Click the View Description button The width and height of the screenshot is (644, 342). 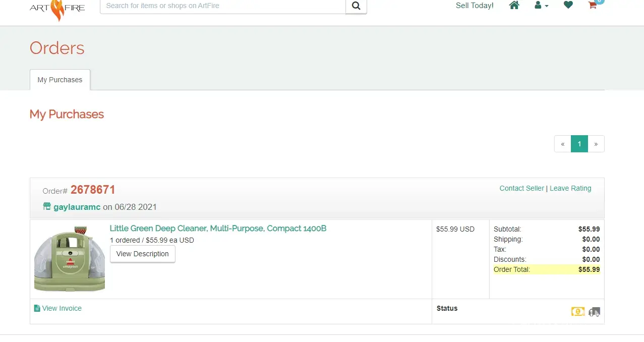[143, 254]
